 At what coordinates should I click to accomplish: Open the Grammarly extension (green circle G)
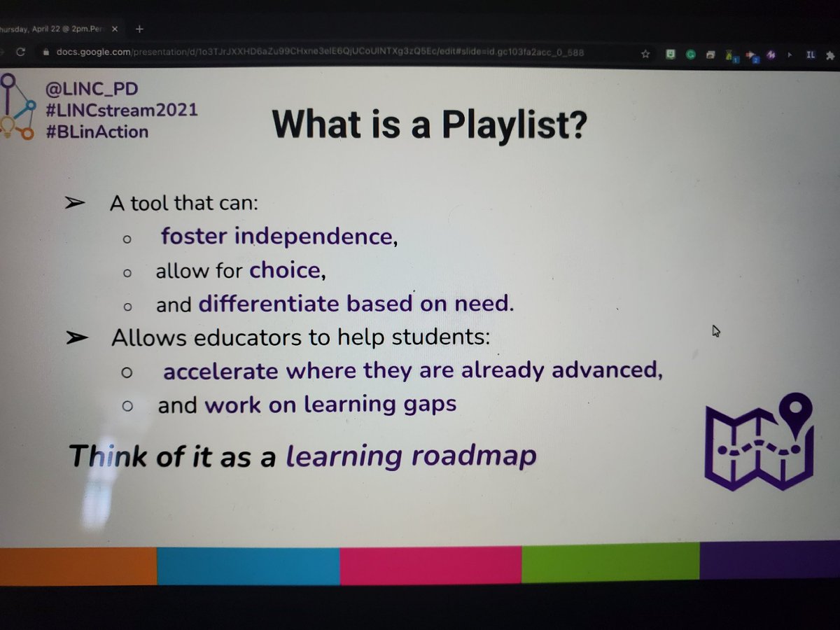689,54
